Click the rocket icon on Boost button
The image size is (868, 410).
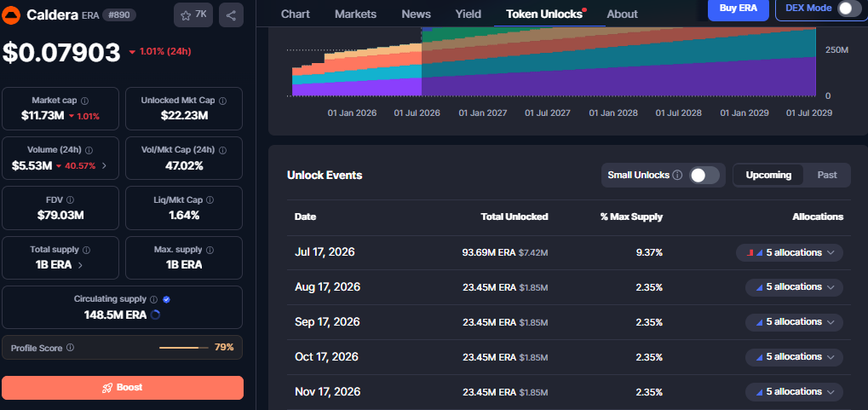[x=108, y=387]
